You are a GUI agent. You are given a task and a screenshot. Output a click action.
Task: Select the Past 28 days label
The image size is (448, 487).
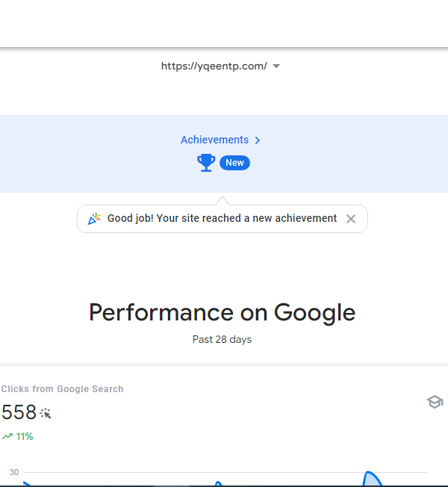222,339
